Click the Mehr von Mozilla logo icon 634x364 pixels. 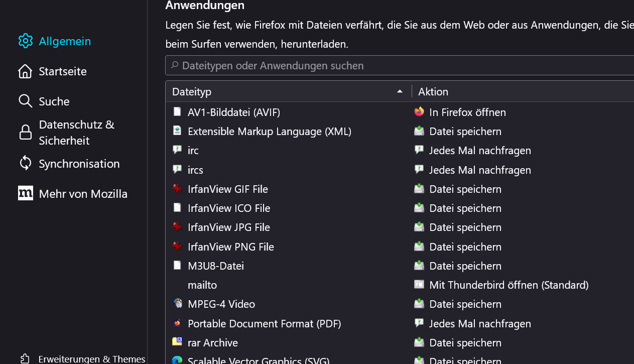[26, 193]
